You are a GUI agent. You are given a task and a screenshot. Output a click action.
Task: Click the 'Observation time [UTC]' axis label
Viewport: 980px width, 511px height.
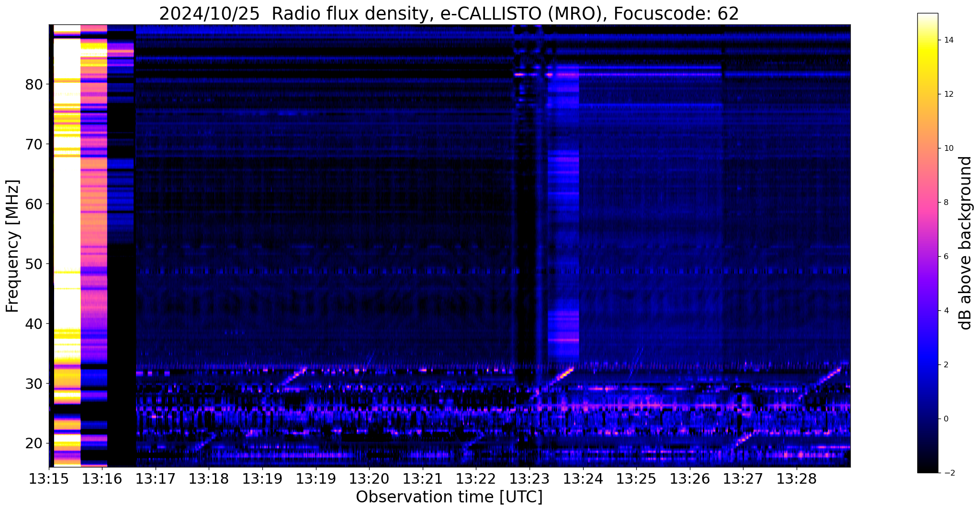click(x=449, y=497)
